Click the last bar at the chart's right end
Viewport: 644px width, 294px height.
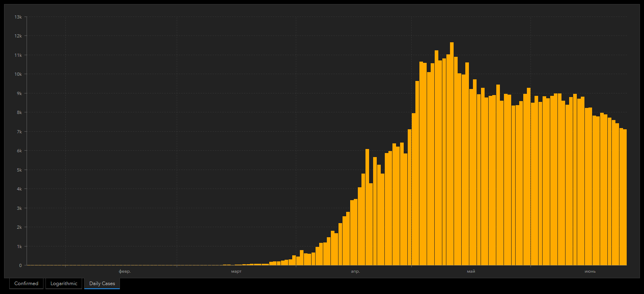click(x=625, y=197)
